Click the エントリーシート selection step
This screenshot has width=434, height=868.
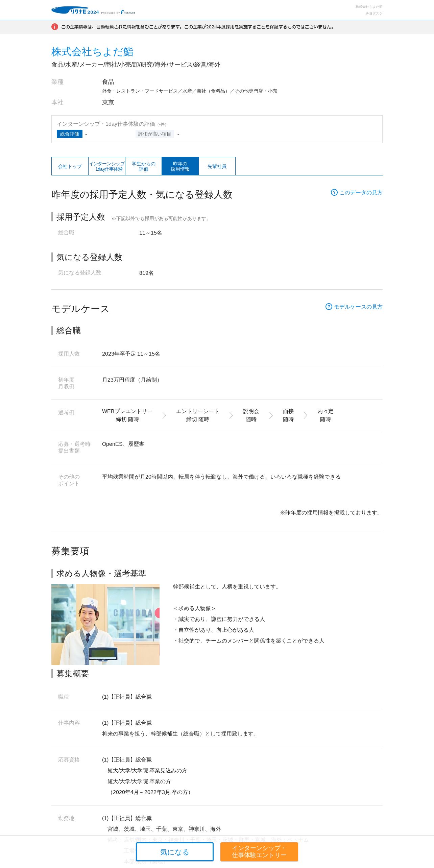click(198, 415)
